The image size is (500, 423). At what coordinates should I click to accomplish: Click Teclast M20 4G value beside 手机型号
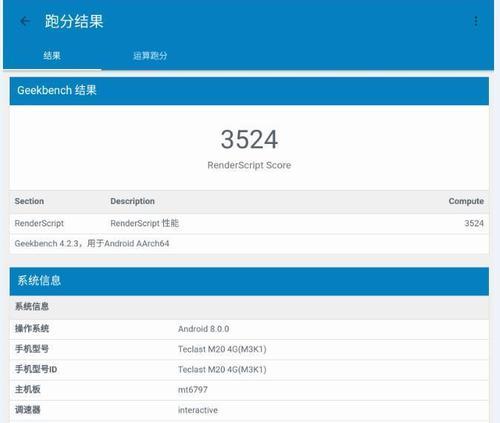pyautogui.click(x=222, y=349)
